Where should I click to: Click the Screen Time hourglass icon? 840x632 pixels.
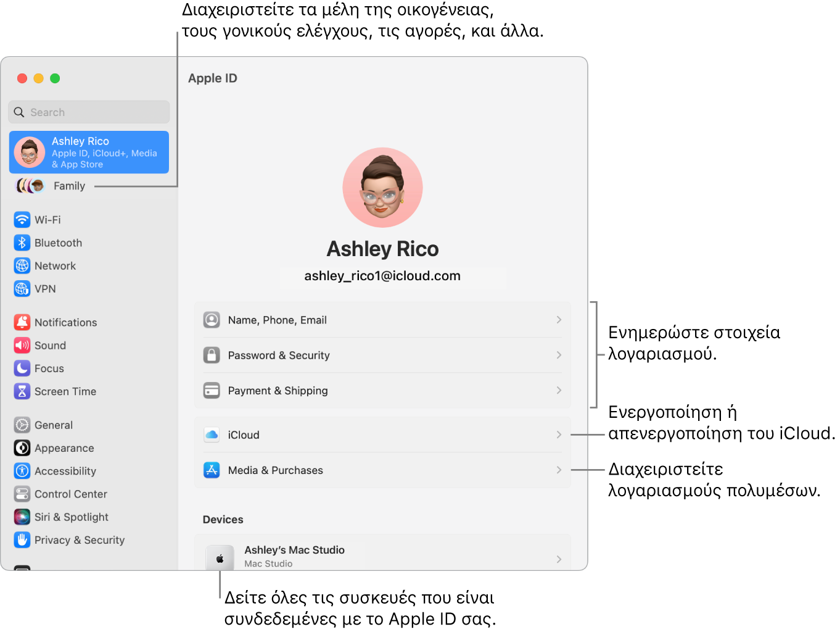[x=22, y=391]
